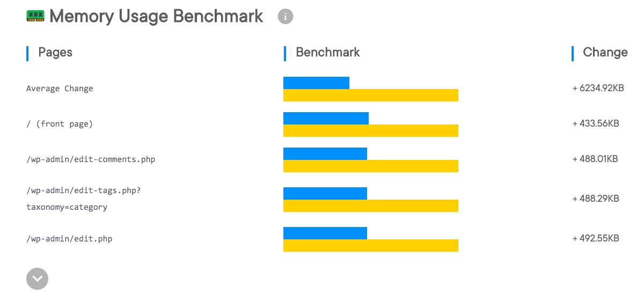Image resolution: width=644 pixels, height=293 pixels.
Task: Click the Memory Usage Benchmark heading
Action: [156, 17]
